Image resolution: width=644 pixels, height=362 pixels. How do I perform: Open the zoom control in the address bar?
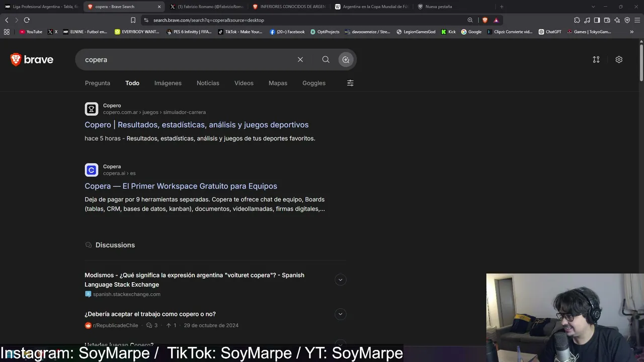470,20
